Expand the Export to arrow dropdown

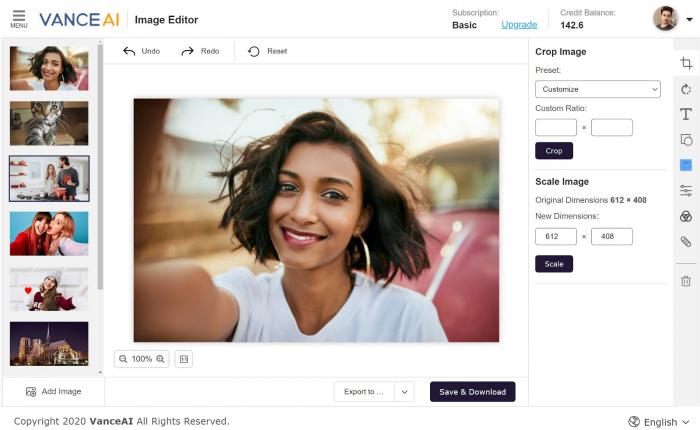click(x=404, y=392)
